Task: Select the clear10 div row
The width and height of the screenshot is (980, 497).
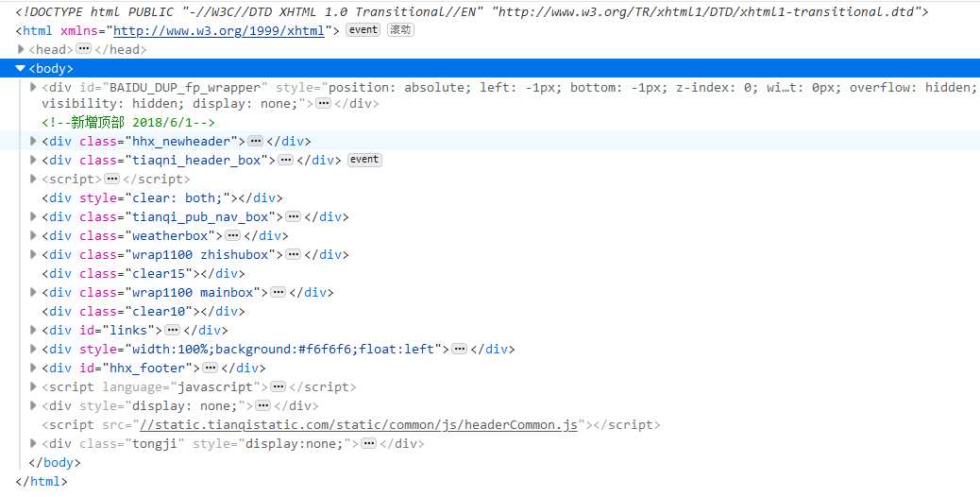Action: click(144, 311)
